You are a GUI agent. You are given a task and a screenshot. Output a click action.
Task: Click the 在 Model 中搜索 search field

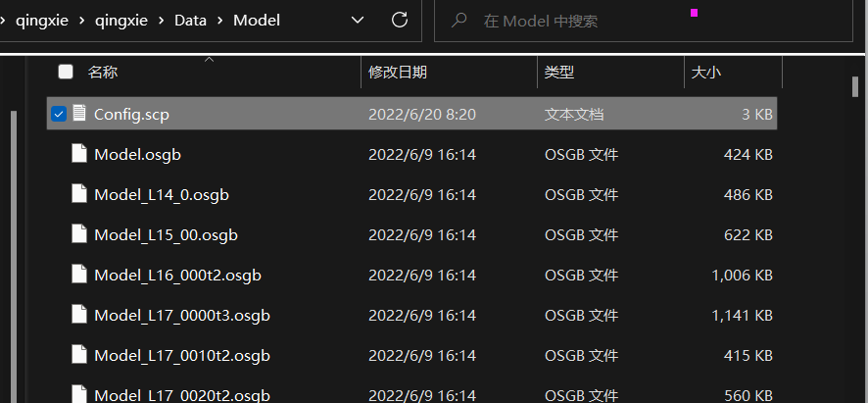coord(643,21)
